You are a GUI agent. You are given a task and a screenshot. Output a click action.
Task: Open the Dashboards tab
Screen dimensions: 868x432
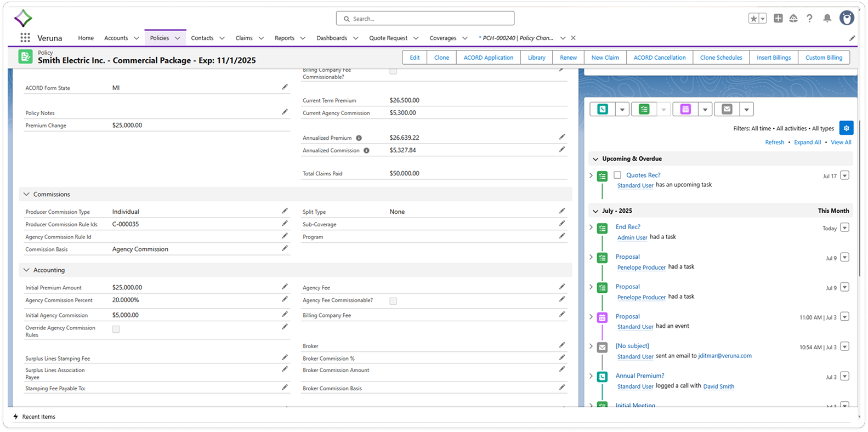332,38
